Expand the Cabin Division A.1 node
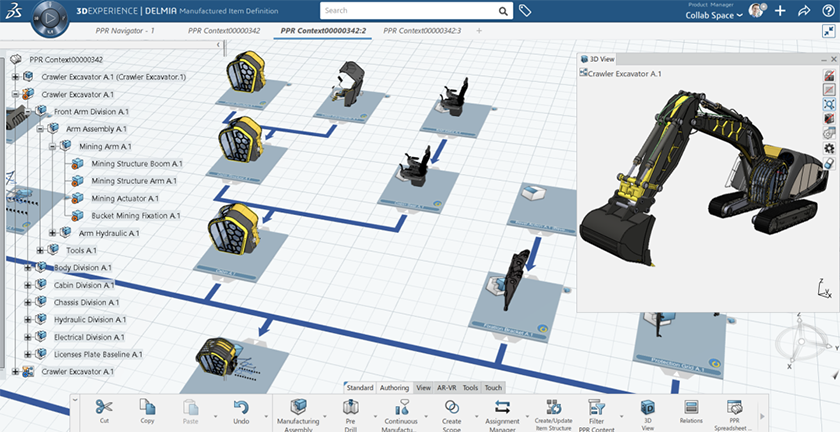This screenshot has width=840, height=432. pyautogui.click(x=28, y=285)
